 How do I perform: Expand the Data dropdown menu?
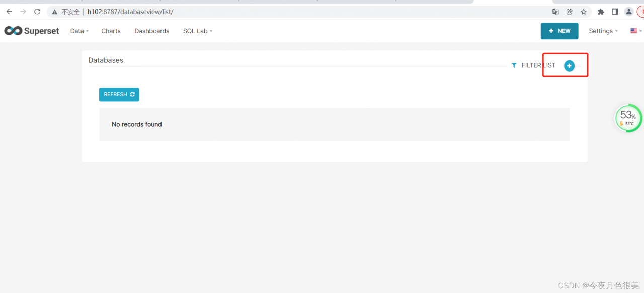click(x=79, y=31)
